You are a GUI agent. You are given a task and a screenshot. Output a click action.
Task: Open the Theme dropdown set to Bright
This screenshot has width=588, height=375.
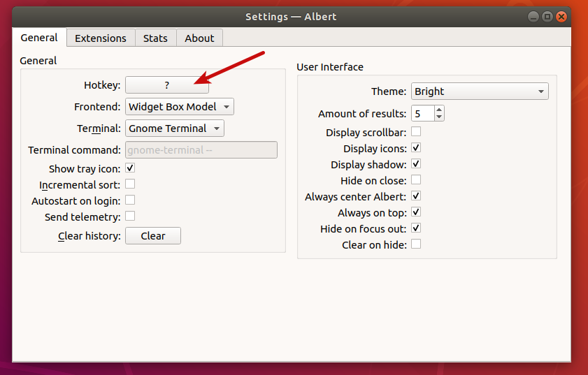click(479, 91)
